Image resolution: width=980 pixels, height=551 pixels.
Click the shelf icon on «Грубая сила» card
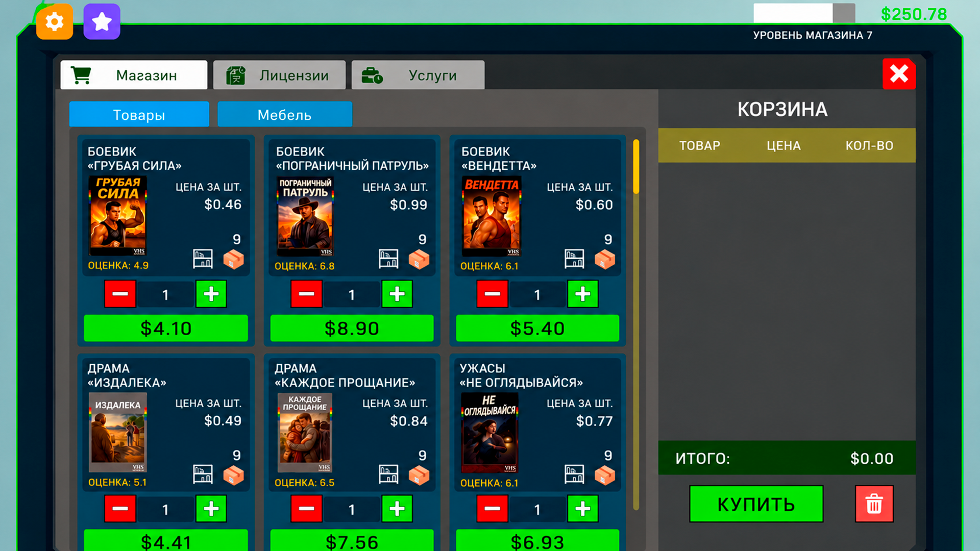tap(203, 259)
